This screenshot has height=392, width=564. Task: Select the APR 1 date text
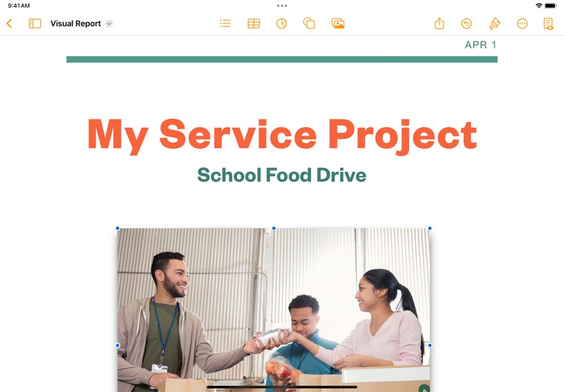tap(480, 45)
